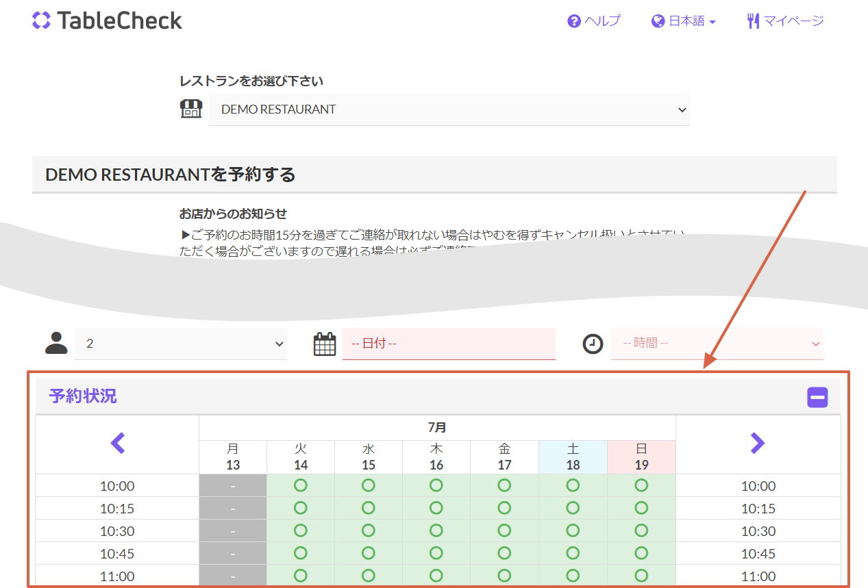Click the レストランをお選び下さい label
The height and width of the screenshot is (588, 868).
[251, 81]
